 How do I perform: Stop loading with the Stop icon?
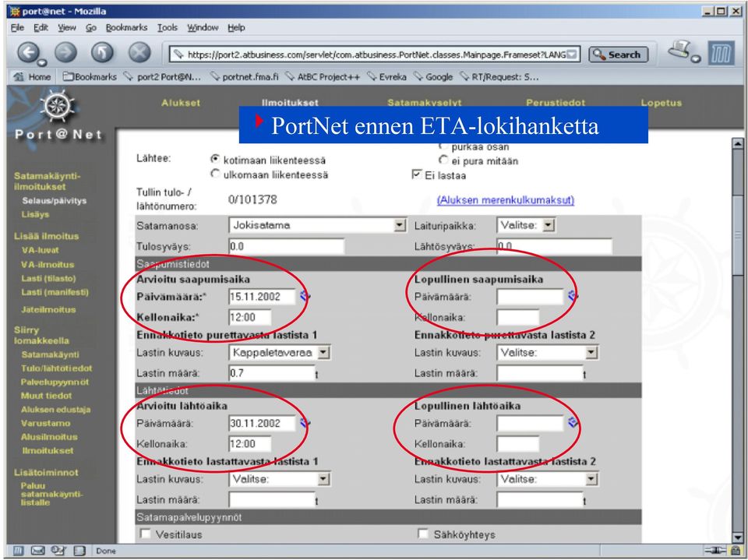click(139, 52)
